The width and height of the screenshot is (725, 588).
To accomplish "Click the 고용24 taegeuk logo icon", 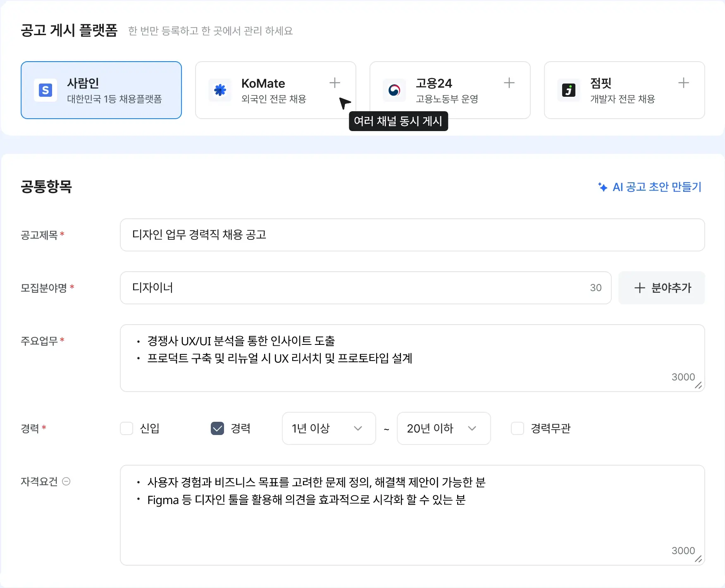I will (394, 90).
